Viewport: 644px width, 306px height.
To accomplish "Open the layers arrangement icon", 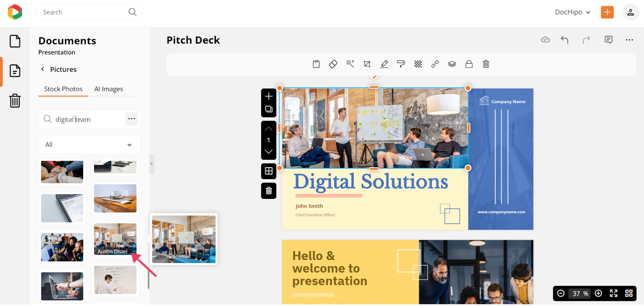I will coord(452,64).
